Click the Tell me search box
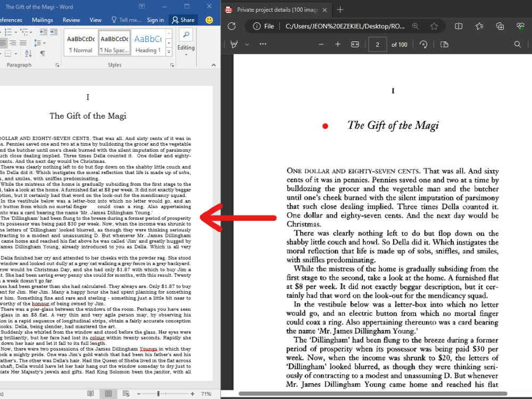This screenshot has width=532, height=399. coord(126,20)
